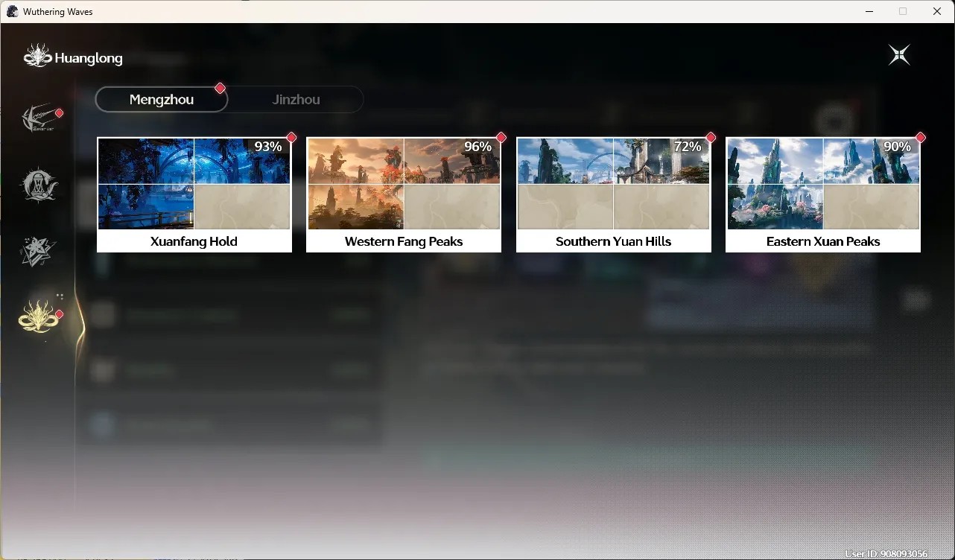This screenshot has height=560, width=955.
Task: Click the Eastern Xuan Peaks name label
Action: coord(823,241)
